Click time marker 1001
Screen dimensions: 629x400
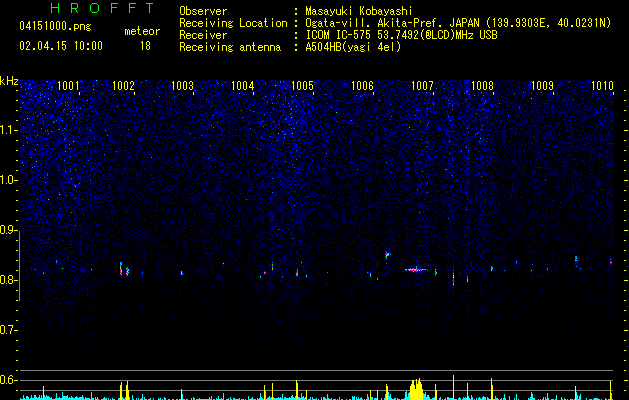(68, 86)
